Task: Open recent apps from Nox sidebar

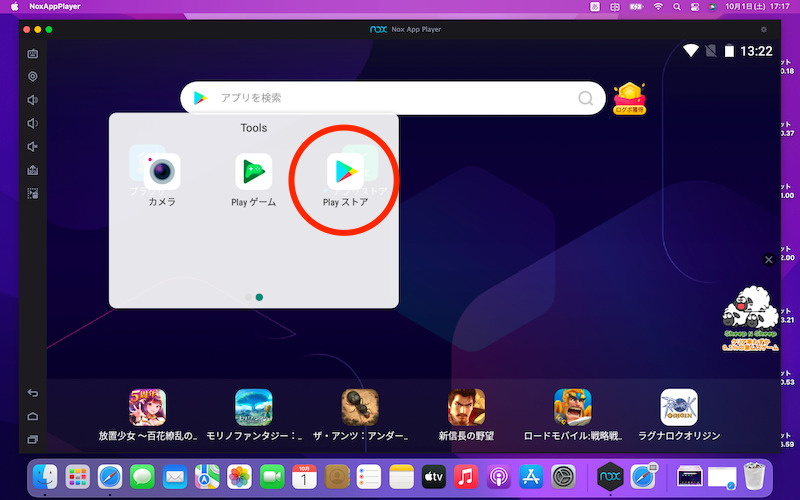Action: tap(32, 439)
